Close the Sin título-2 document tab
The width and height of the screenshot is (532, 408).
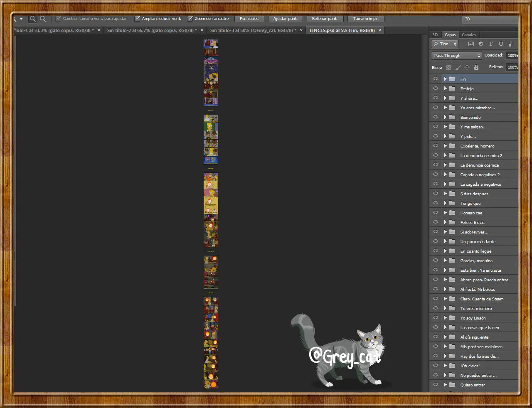(202, 30)
